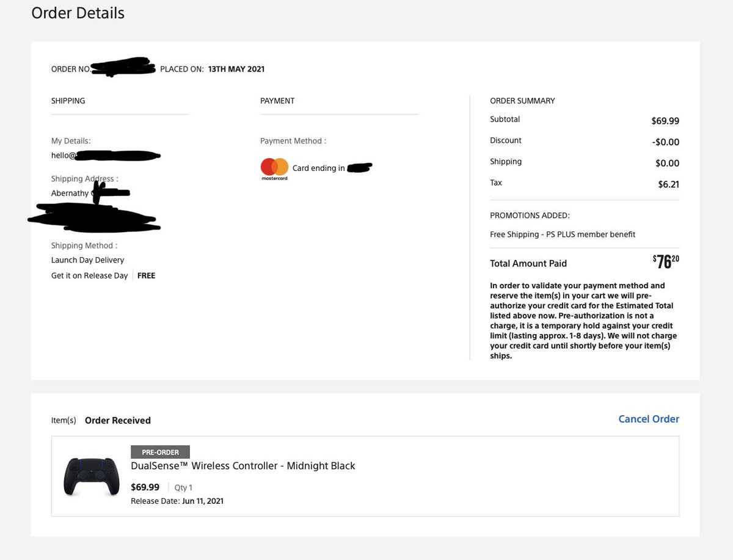Click the FREE shipping label
The width and height of the screenshot is (733, 560).
pyautogui.click(x=147, y=275)
